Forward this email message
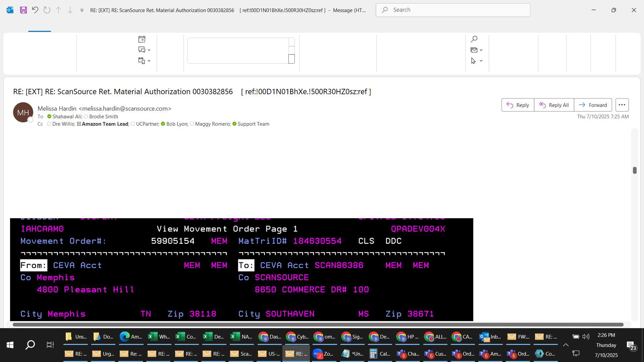The width and height of the screenshot is (644, 362). click(x=593, y=105)
